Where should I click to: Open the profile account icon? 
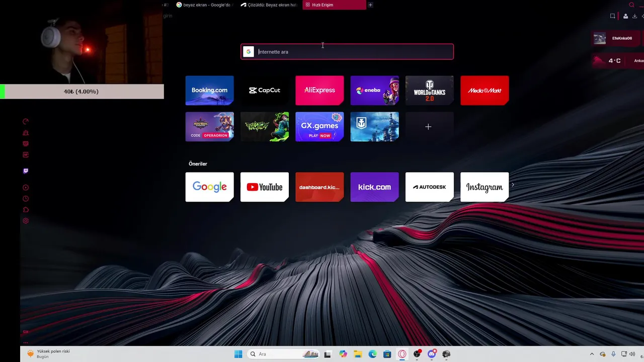pos(625,16)
